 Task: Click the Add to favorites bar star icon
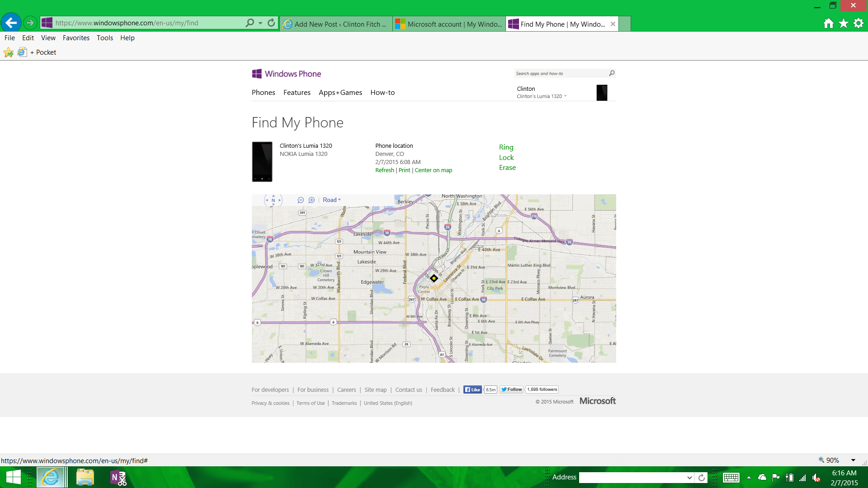click(x=9, y=52)
